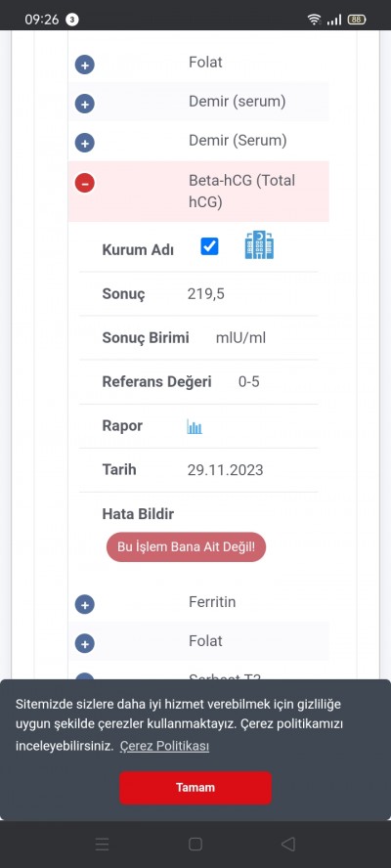Tap the notification count badge
Image resolution: width=391 pixels, height=868 pixels.
tap(72, 20)
